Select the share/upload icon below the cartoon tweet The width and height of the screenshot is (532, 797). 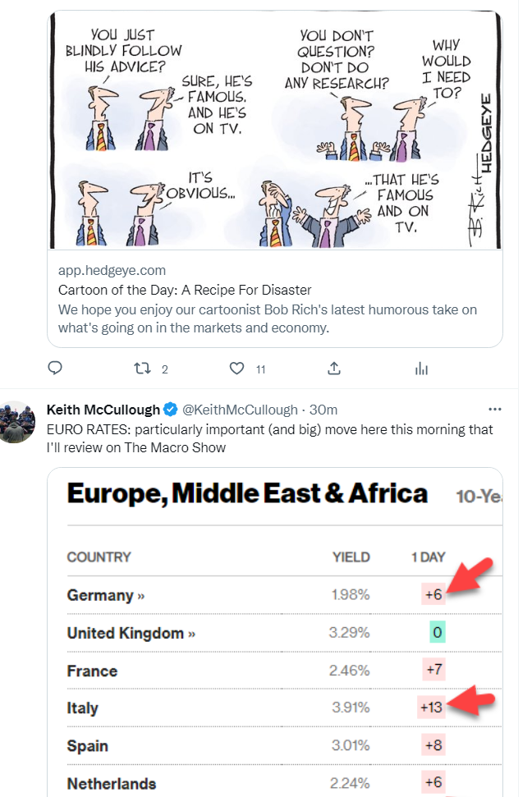(333, 369)
